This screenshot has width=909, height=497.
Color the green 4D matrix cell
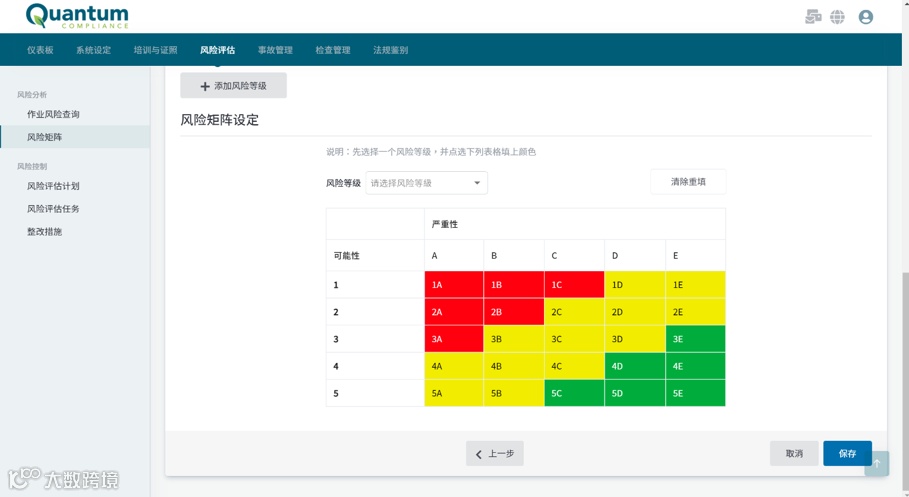point(635,366)
